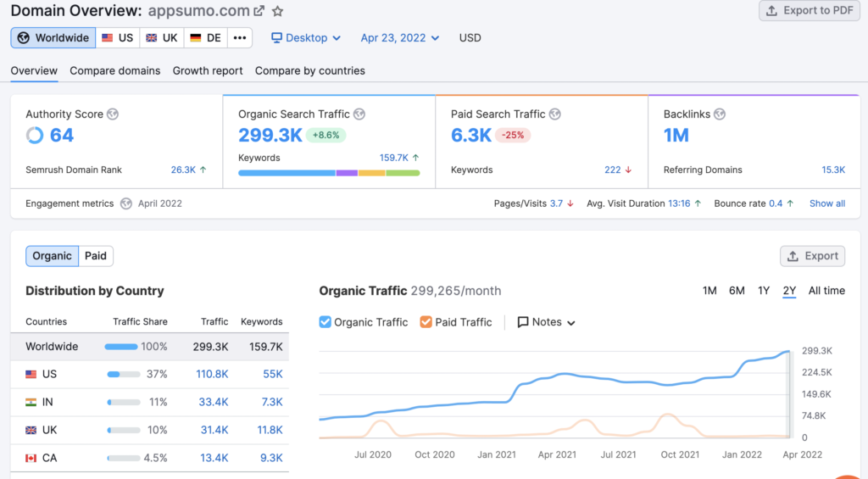Select the Worldwide row in country table
This screenshot has width=868, height=479.
click(149, 347)
